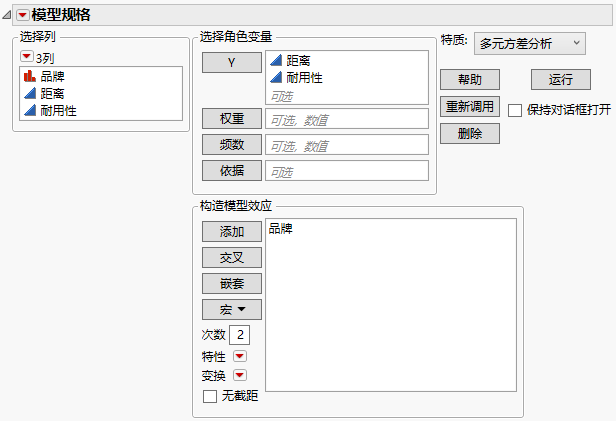Click the 权重 role button
Screen dimensions: 616x421
click(x=232, y=119)
